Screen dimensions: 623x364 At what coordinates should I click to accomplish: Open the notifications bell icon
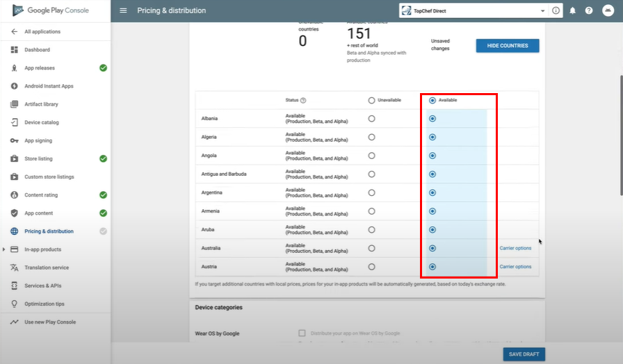coord(572,10)
